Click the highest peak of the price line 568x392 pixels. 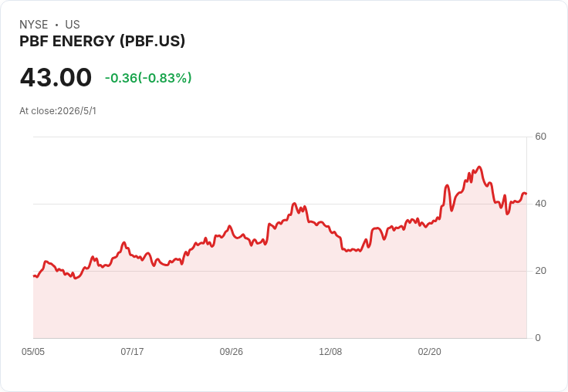click(x=479, y=167)
